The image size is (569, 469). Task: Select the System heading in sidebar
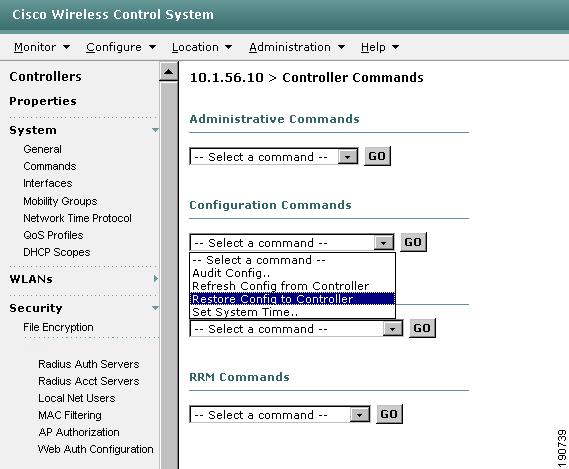[33, 130]
